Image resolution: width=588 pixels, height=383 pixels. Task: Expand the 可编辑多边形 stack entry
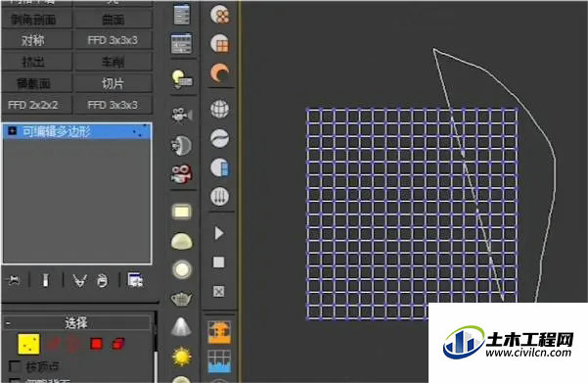click(x=13, y=130)
